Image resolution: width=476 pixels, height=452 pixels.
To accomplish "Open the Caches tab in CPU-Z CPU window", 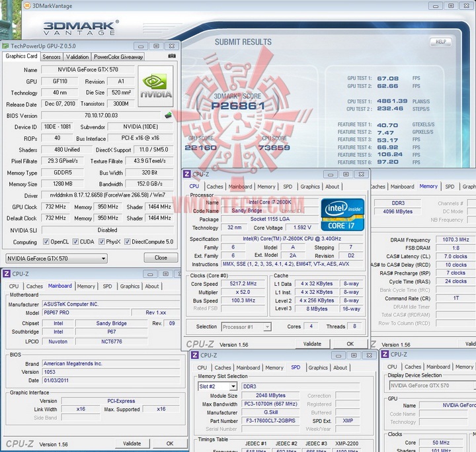I will (215, 187).
